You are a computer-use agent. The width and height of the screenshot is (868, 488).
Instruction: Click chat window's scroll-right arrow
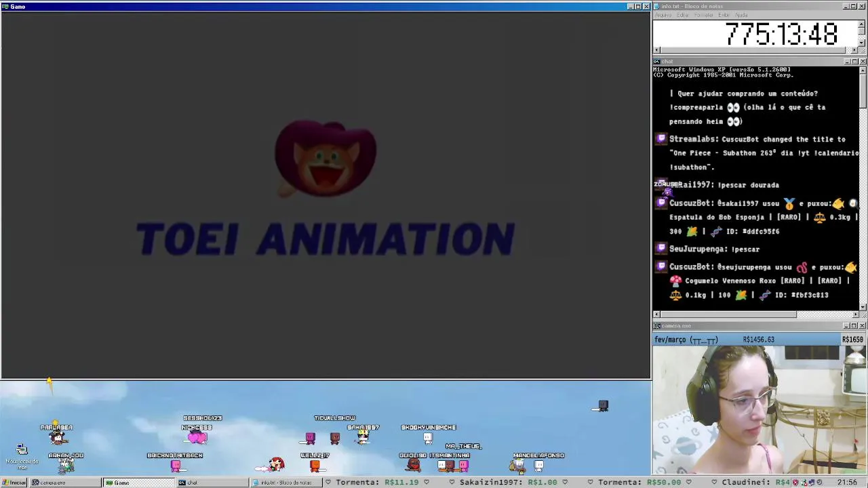tap(855, 314)
